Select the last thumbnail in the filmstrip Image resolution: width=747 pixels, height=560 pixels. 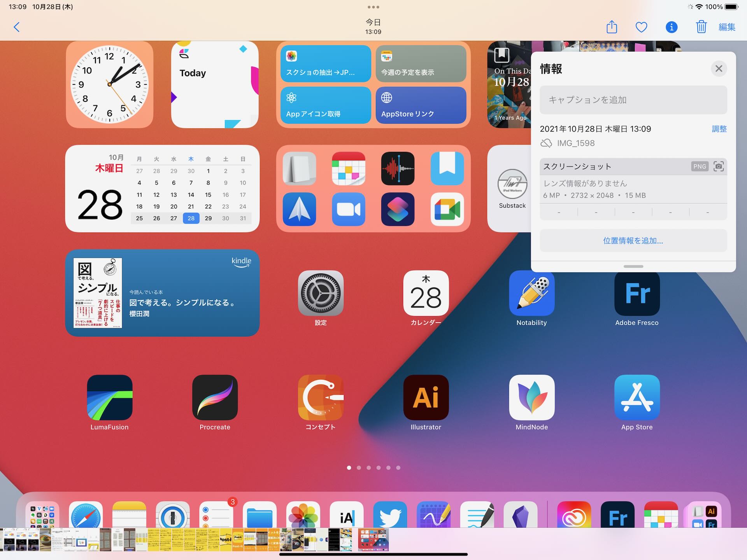(x=373, y=539)
